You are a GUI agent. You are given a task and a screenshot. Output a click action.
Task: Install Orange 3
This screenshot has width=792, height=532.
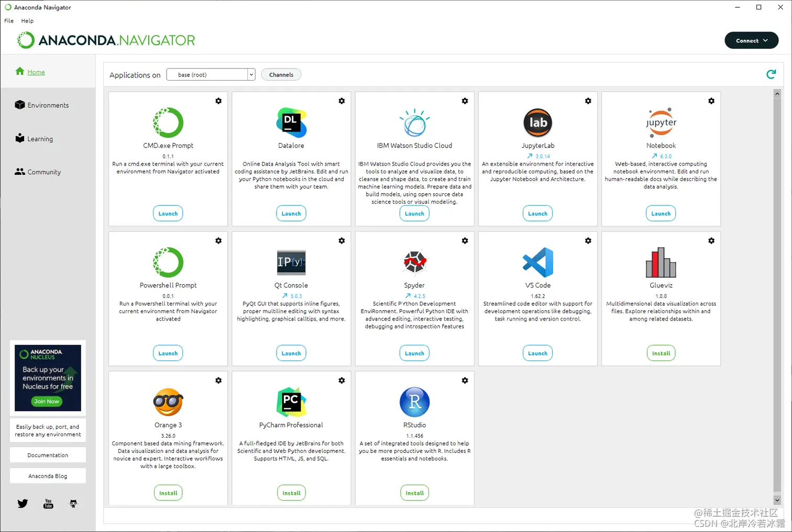[168, 493]
